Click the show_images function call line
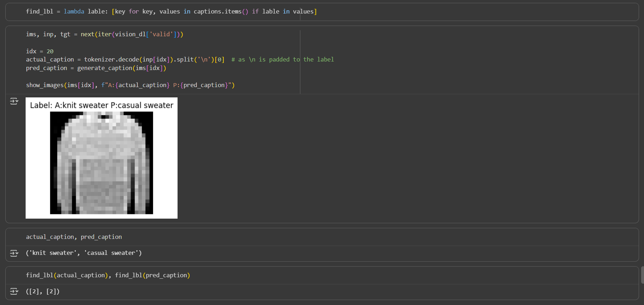644x305 pixels. (130, 85)
